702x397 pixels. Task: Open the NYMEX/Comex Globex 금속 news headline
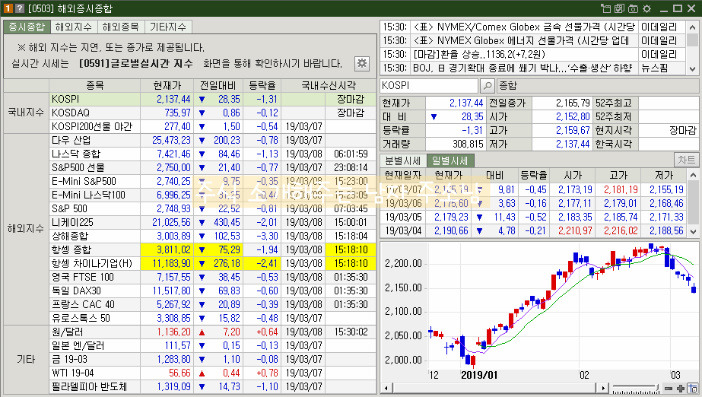524,27
